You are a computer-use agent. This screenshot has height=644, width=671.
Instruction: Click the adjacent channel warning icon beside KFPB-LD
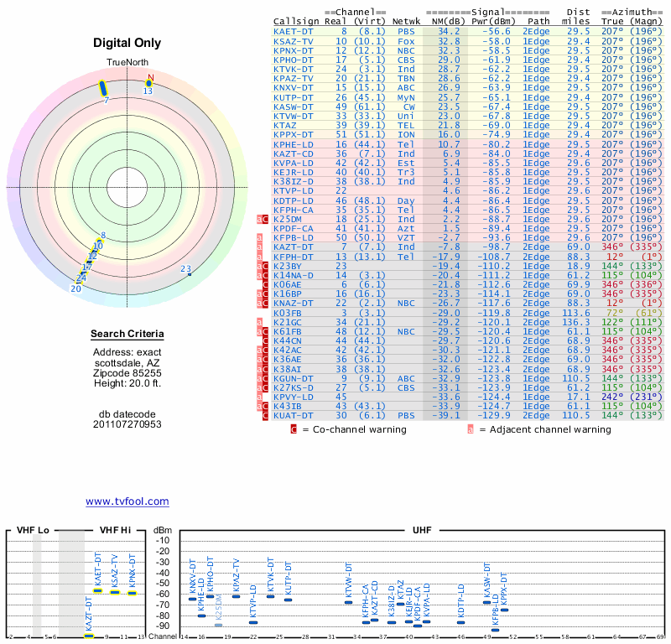click(261, 238)
